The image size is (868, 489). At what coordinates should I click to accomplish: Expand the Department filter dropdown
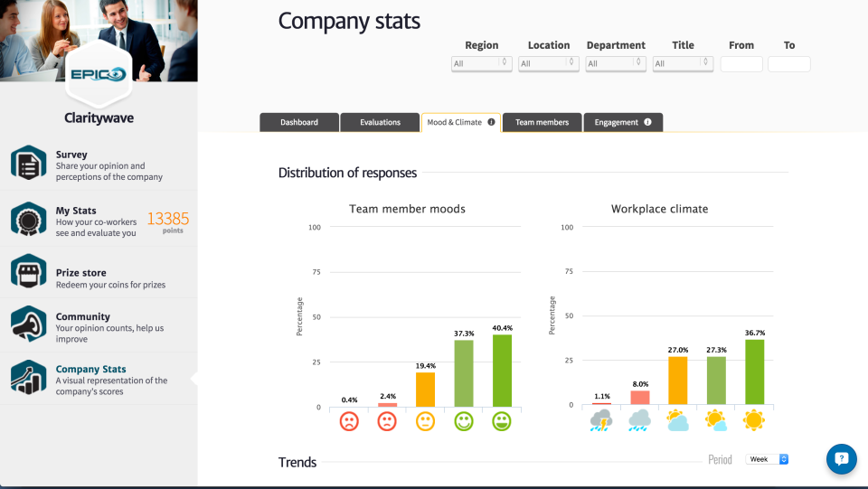tap(615, 64)
